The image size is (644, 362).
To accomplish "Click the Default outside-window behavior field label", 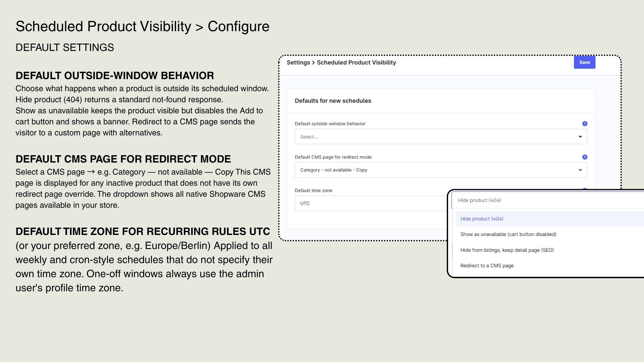I will tap(330, 124).
